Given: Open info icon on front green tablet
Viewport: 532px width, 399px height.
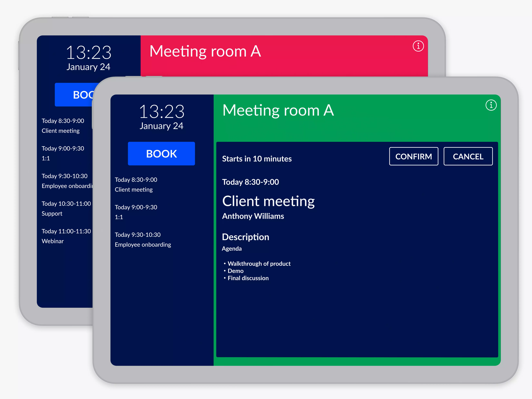Looking at the screenshot, I should coord(491,105).
